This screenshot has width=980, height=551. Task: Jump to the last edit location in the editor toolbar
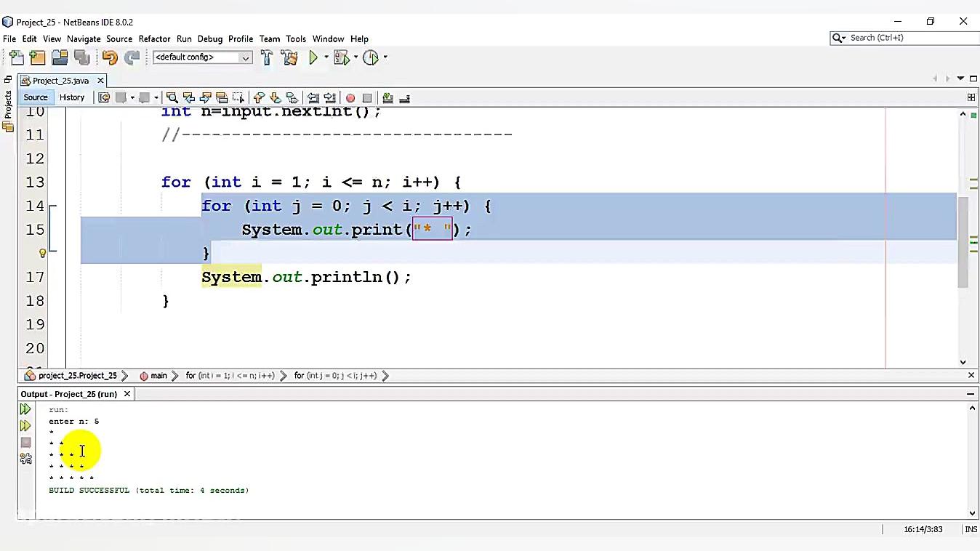pos(104,97)
